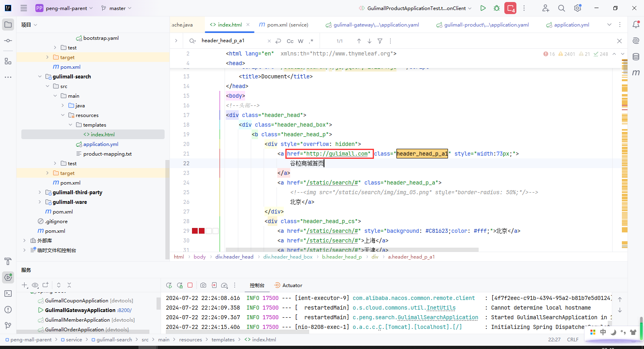Expand the replace field chevron
Viewport: 644px width, 349px height.
(x=176, y=41)
